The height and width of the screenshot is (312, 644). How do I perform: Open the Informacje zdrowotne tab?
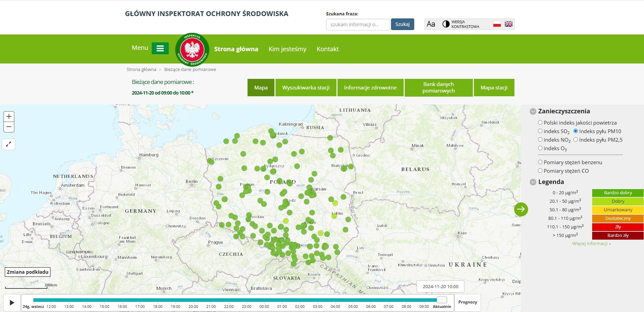(370, 87)
